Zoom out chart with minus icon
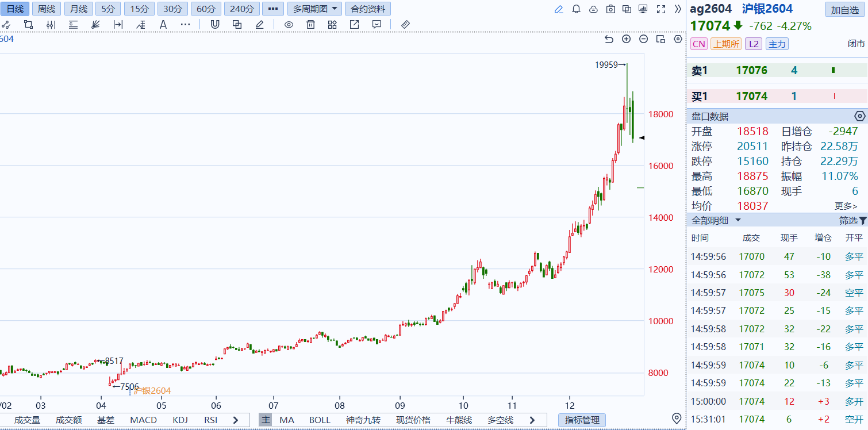Viewport: 868px width, 430px height. coord(644,39)
